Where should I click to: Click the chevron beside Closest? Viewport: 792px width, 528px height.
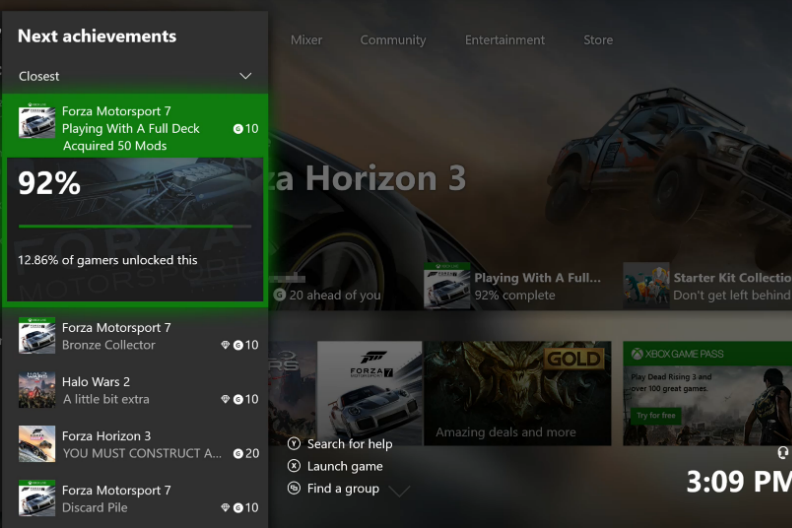(x=245, y=76)
